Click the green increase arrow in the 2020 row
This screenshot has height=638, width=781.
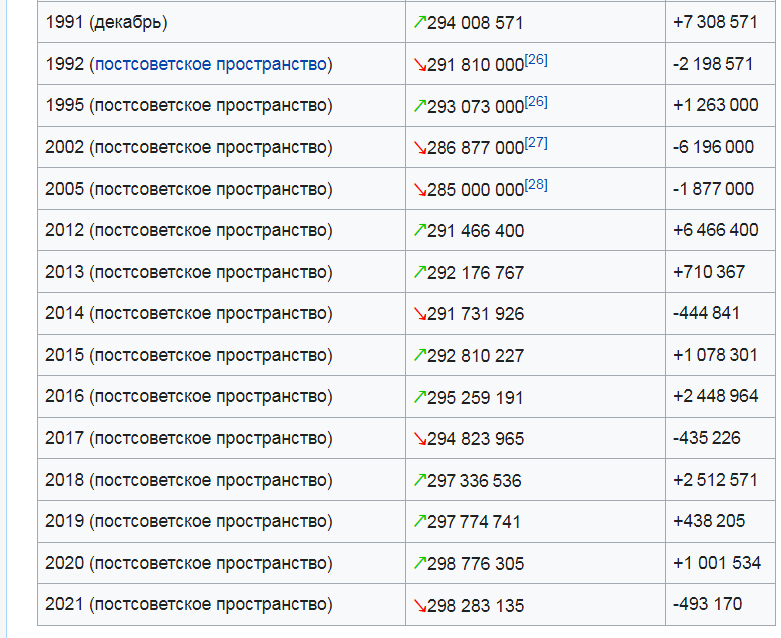[419, 563]
